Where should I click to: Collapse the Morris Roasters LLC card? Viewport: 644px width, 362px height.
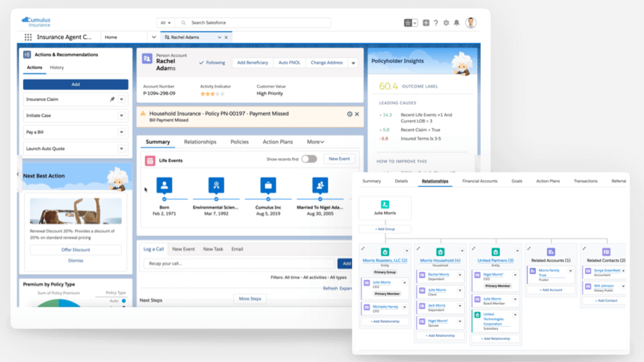click(363, 249)
